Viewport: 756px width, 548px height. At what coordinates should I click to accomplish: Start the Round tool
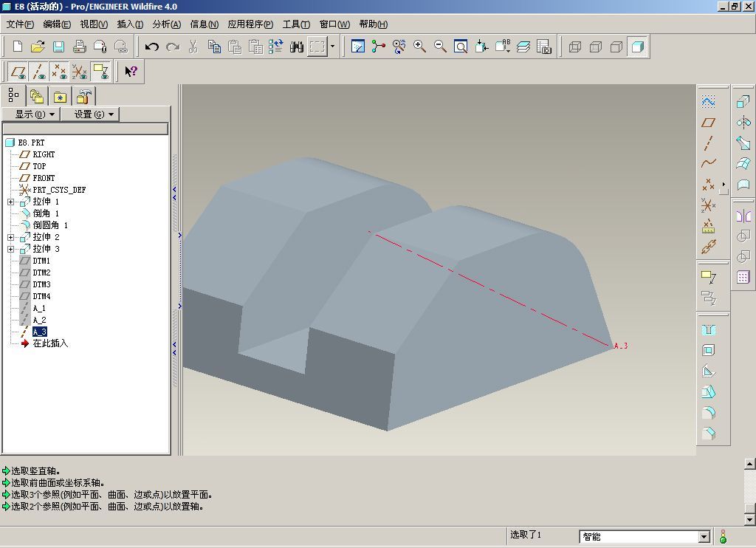click(708, 413)
